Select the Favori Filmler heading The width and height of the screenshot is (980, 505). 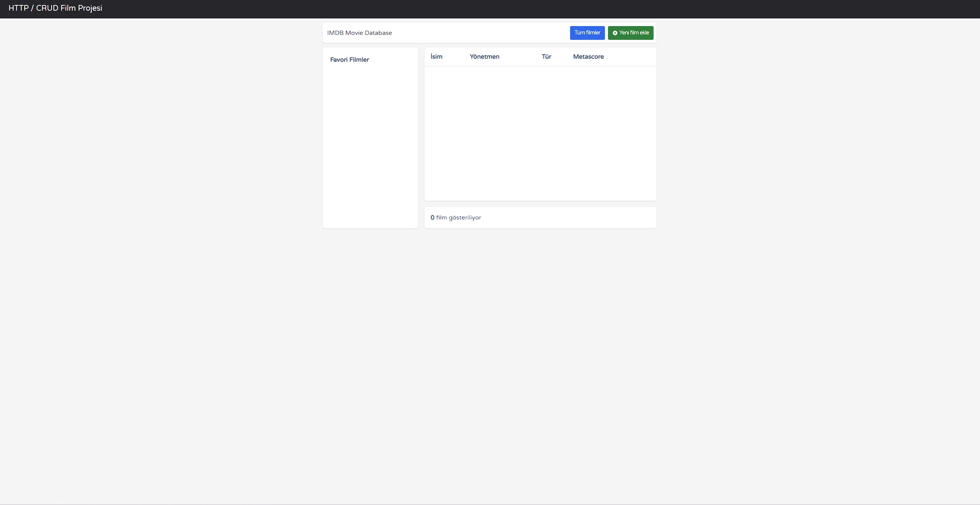(x=349, y=60)
